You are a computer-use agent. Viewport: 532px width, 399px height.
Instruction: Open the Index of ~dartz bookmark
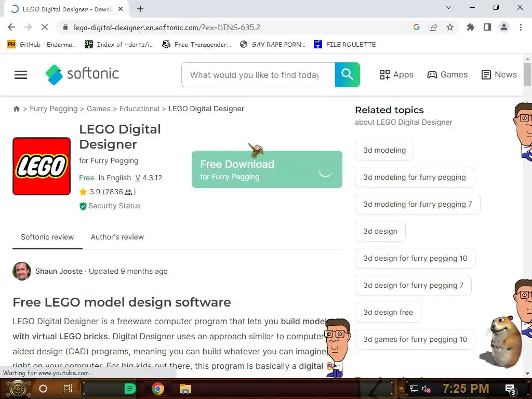(x=119, y=45)
